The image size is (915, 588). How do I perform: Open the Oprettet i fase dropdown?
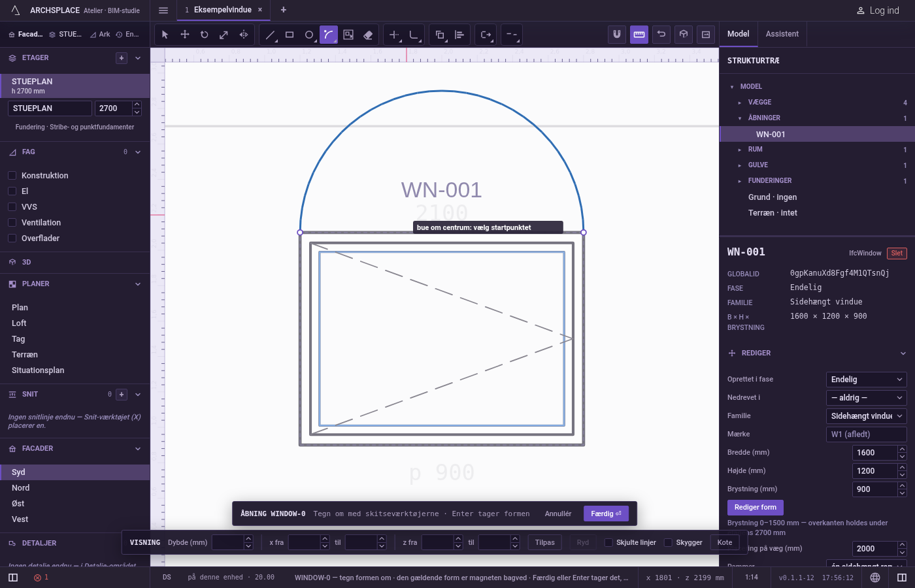(867, 380)
